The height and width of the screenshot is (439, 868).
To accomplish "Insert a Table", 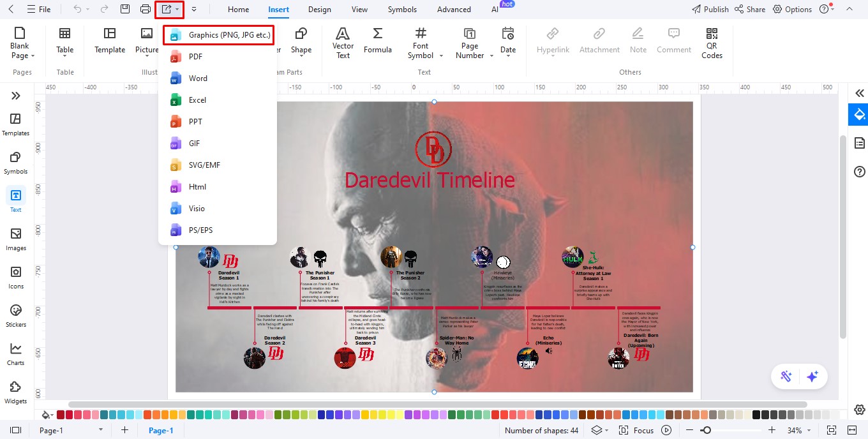I will [x=64, y=43].
